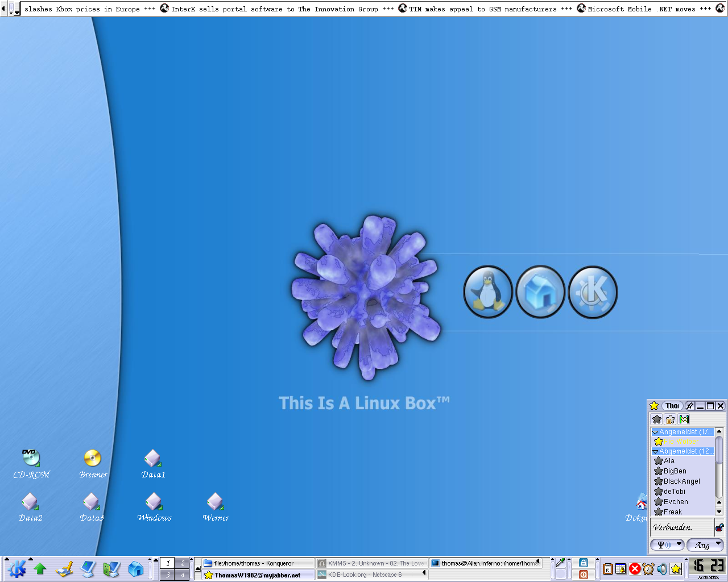Viewport: 728px width, 582px height.
Task: Activate the ThomasW1982@myjabber.net taskbar entry
Action: pyautogui.click(x=259, y=575)
